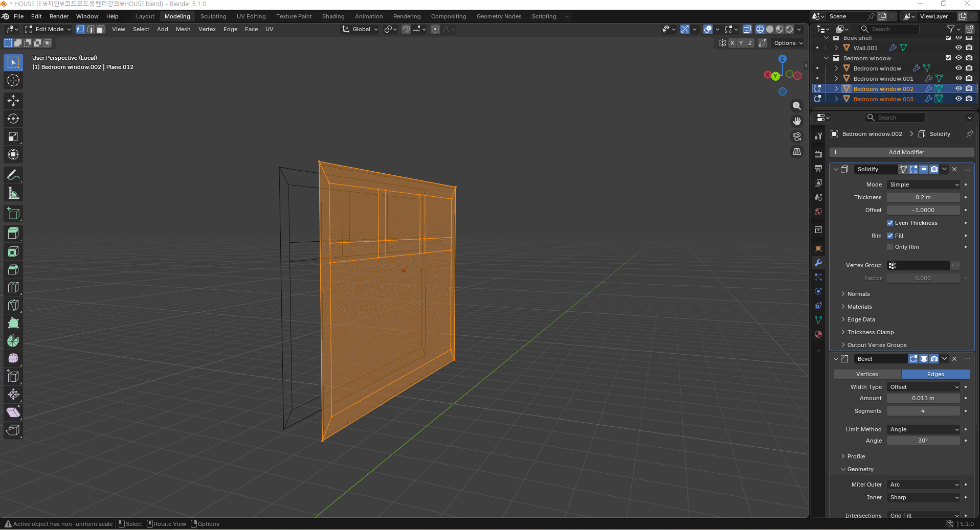Screen dimensions: 980x530
Task: Choose the 3D Cursor tool
Action: [13, 80]
